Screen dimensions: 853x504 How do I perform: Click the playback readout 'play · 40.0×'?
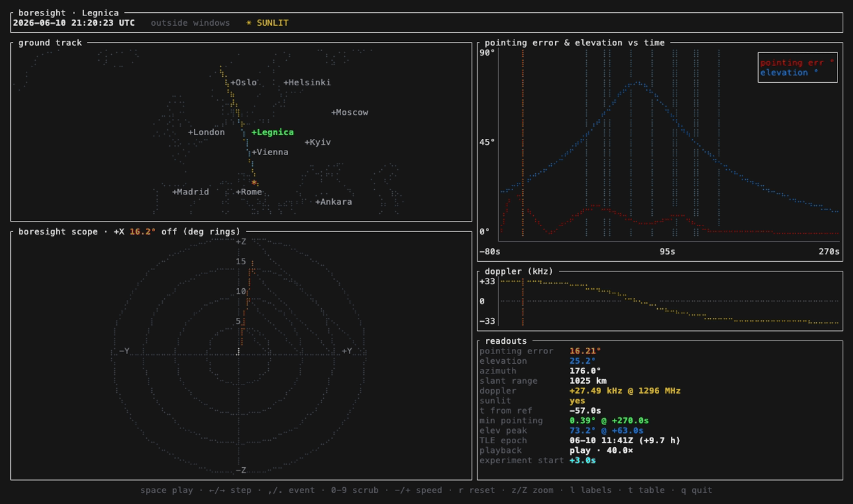click(601, 450)
